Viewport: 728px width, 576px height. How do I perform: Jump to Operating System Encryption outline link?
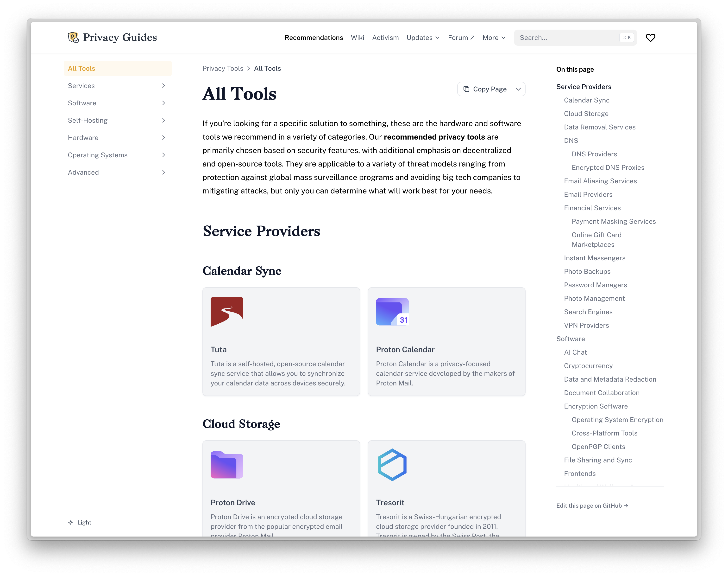coord(617,420)
